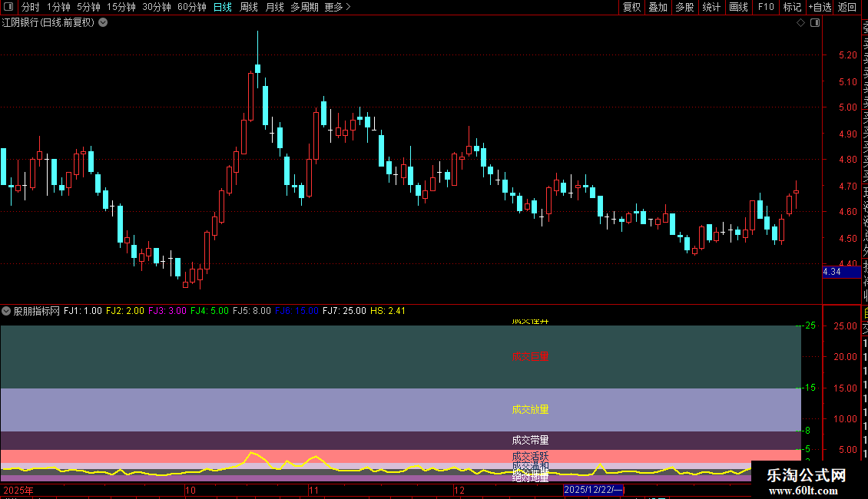Open the 多周期 multi-period view
Image resolution: width=868 pixels, height=499 pixels.
tap(304, 7)
